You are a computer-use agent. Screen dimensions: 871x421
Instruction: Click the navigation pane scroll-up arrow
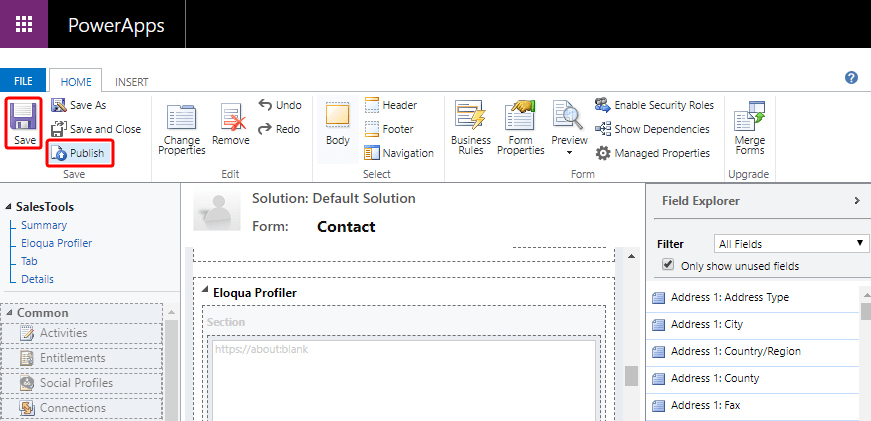(171, 312)
